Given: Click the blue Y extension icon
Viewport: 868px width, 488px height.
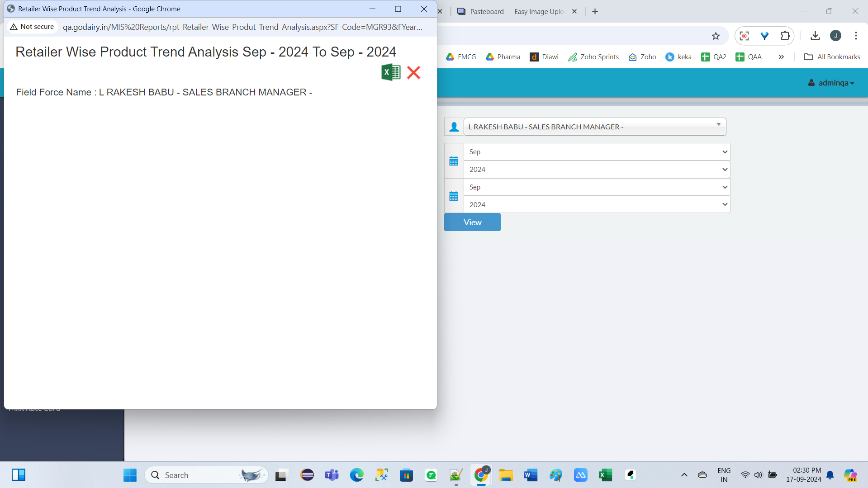Looking at the screenshot, I should pos(764,36).
